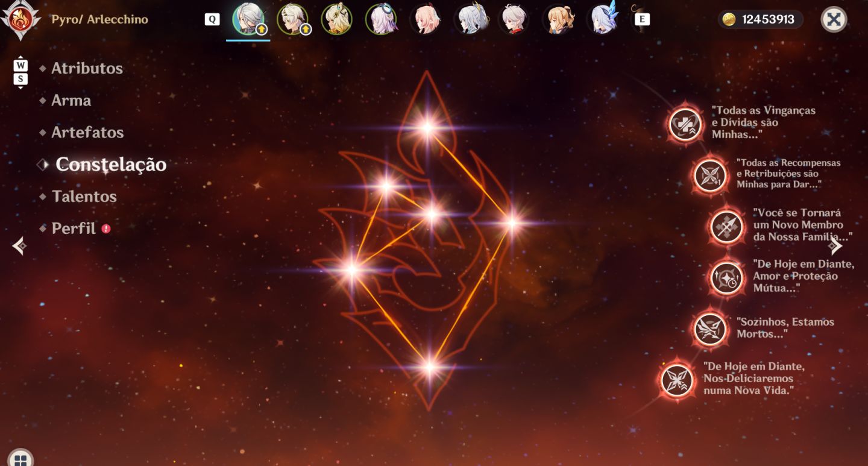Select Arlecchino's portrait in the character bar

point(248,19)
